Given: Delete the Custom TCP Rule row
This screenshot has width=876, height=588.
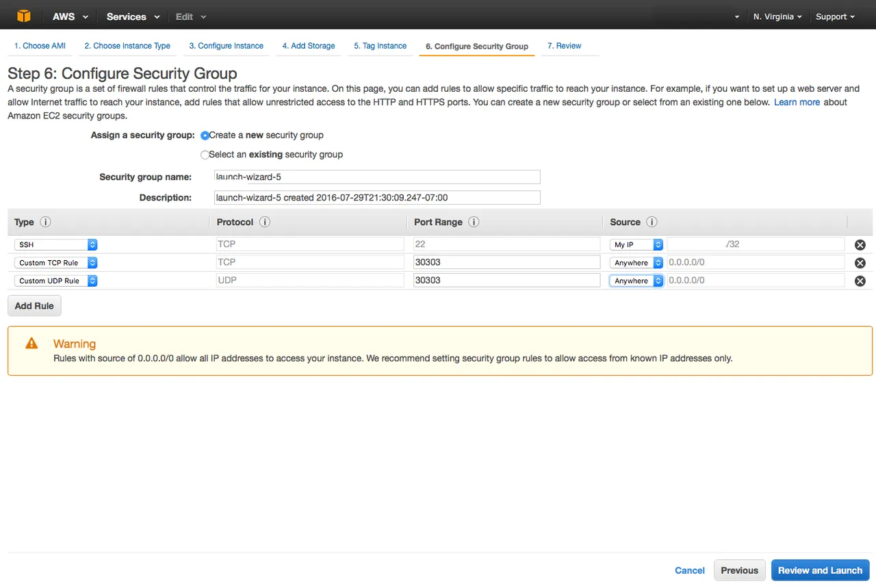Looking at the screenshot, I should tap(860, 263).
